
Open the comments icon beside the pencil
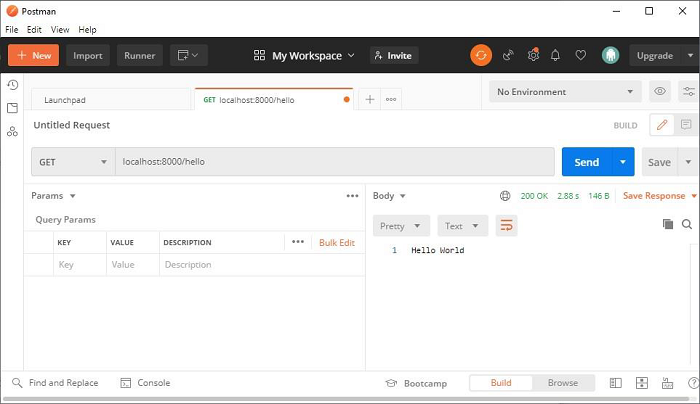point(686,125)
